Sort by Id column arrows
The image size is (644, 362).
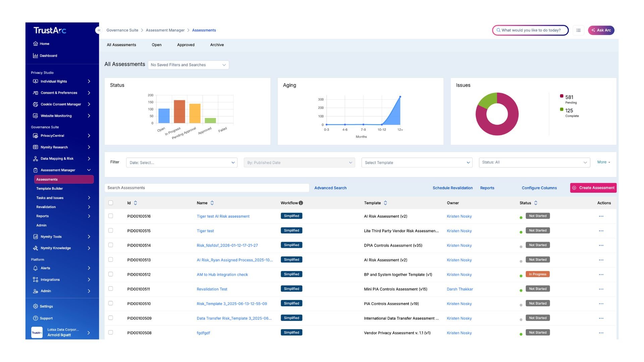(x=135, y=203)
